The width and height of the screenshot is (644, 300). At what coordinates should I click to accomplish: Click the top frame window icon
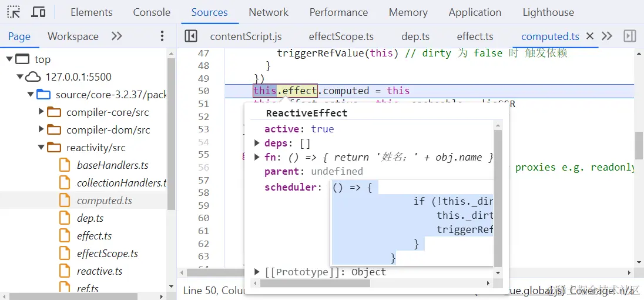pyautogui.click(x=22, y=59)
